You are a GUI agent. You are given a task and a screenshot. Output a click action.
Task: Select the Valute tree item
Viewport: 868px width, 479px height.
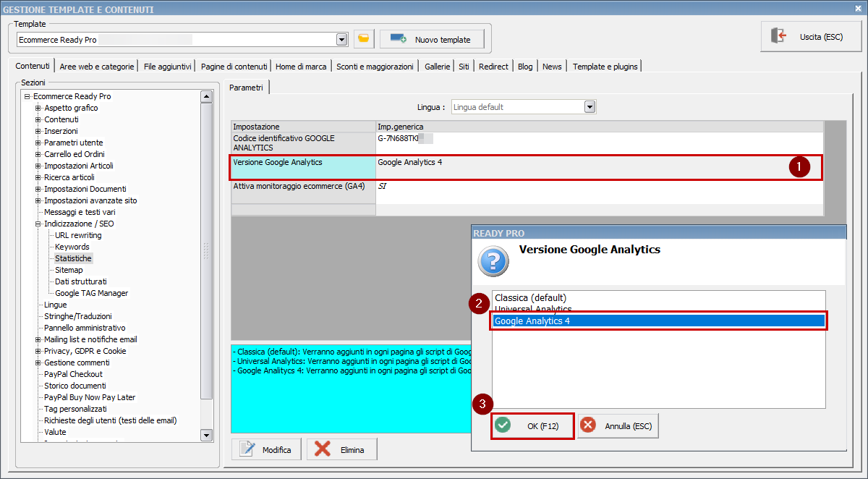55,432
